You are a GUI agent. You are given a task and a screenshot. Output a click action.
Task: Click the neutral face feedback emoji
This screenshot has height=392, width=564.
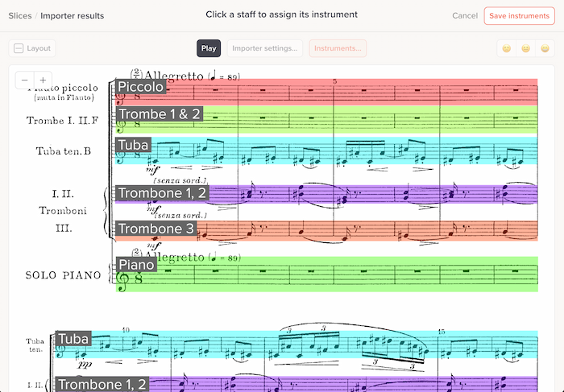click(x=526, y=48)
